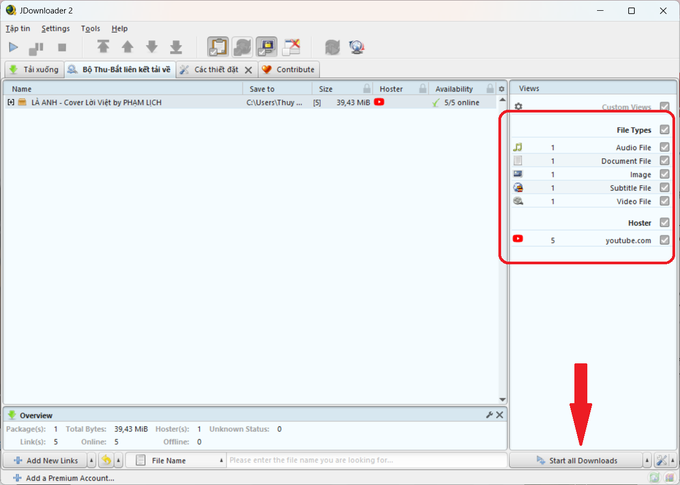The width and height of the screenshot is (680, 485).
Task: Uncheck the youtube.com checkbox
Action: [664, 240]
